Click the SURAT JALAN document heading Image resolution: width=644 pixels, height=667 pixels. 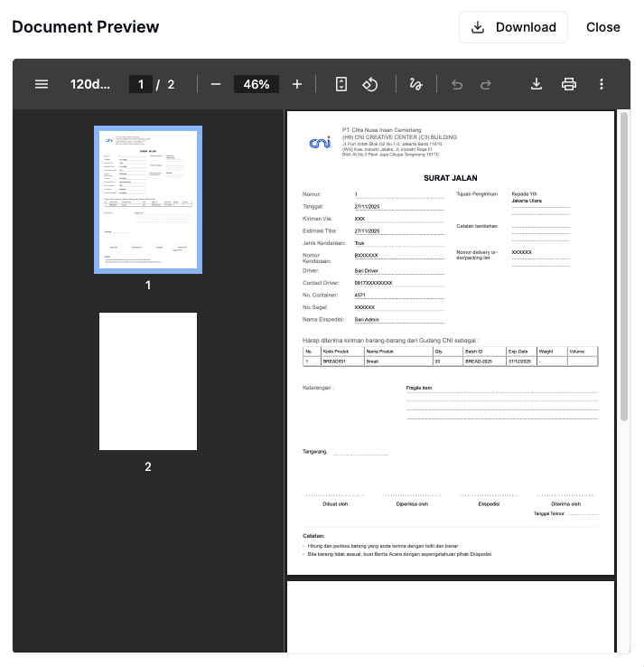(x=450, y=178)
